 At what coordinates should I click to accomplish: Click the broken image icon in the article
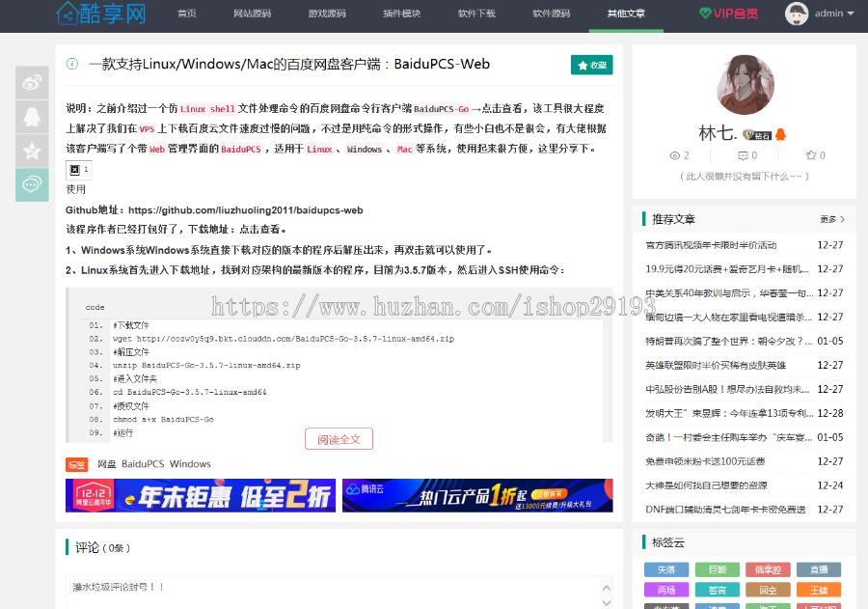(75, 169)
